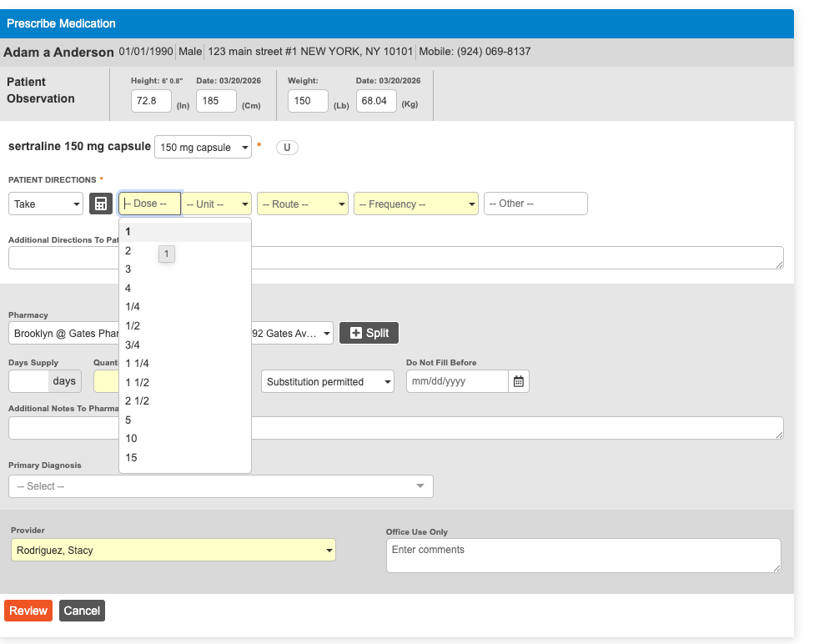
Task: Click the U badge beside strength
Action: coord(287,148)
